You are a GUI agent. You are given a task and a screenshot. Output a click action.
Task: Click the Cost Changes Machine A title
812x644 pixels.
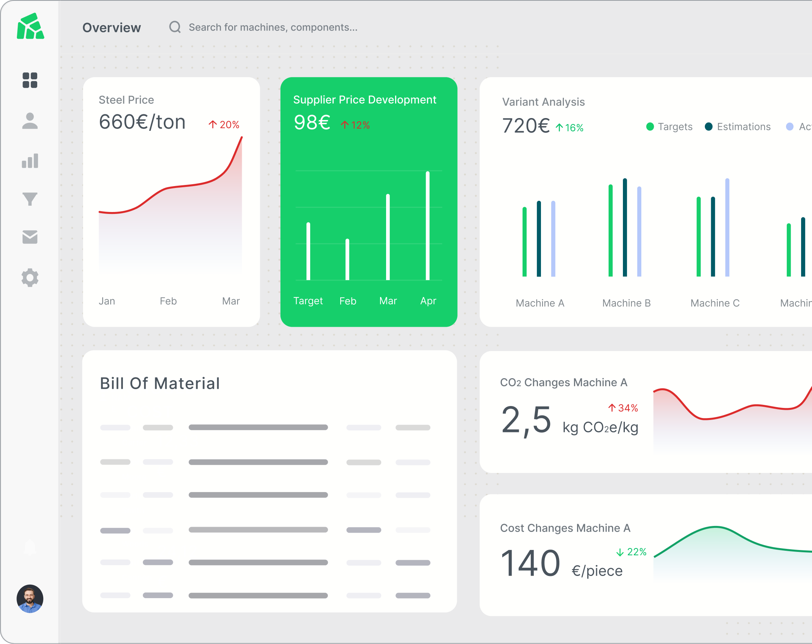(565, 528)
